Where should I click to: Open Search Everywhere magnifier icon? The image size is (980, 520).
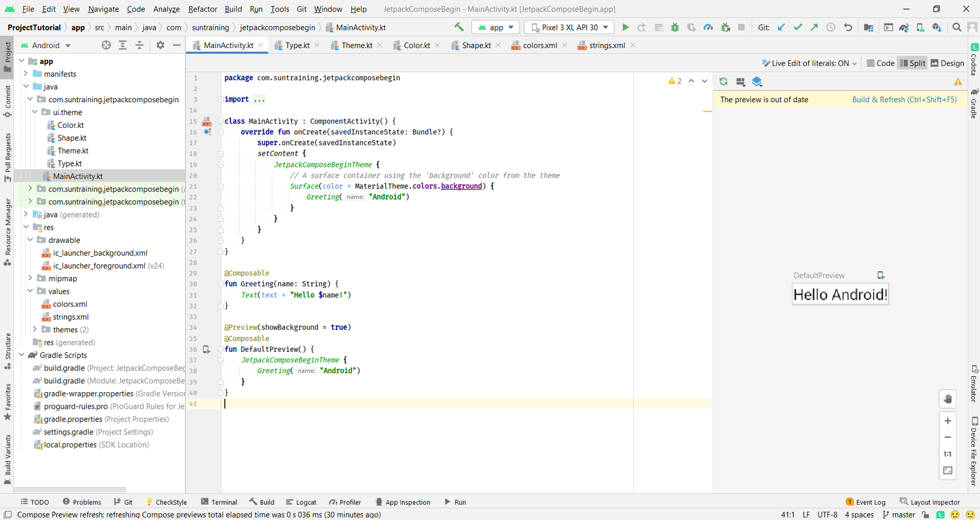coord(956,27)
